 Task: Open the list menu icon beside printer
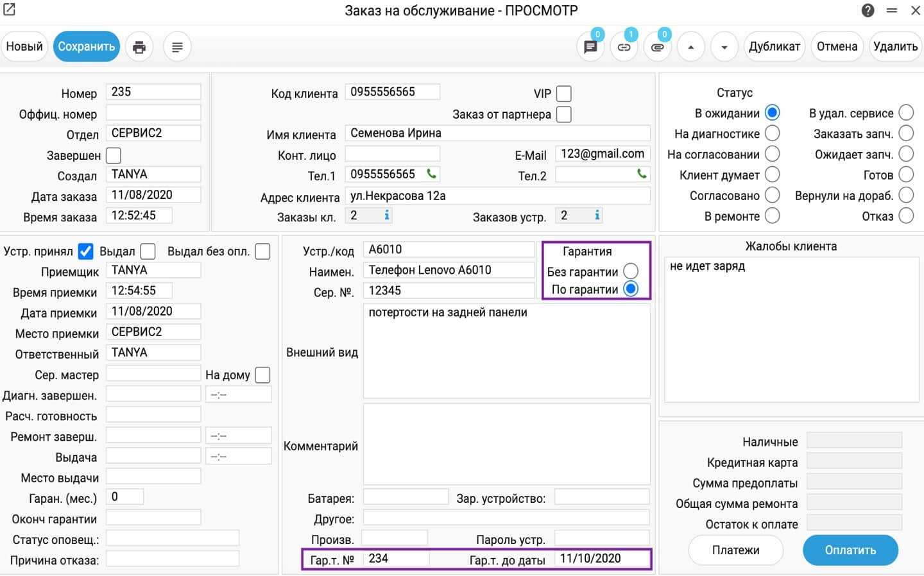(177, 47)
